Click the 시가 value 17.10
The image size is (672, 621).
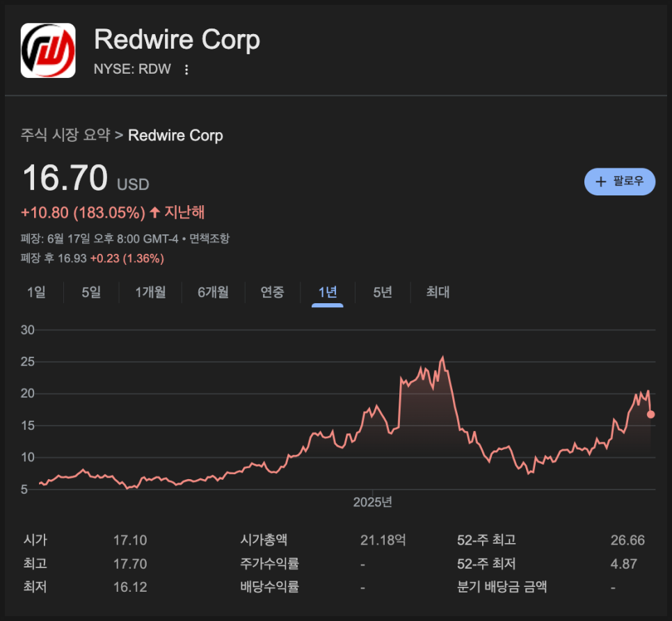click(130, 540)
